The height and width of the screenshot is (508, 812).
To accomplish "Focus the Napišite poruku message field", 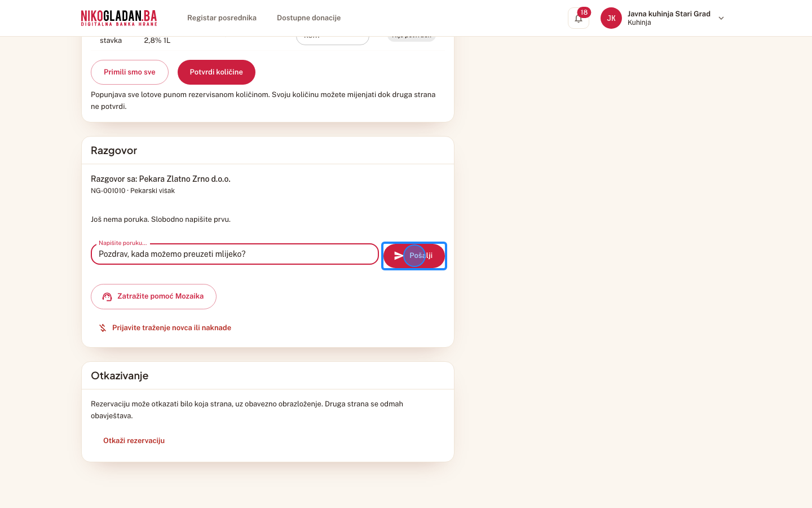I will click(x=235, y=254).
